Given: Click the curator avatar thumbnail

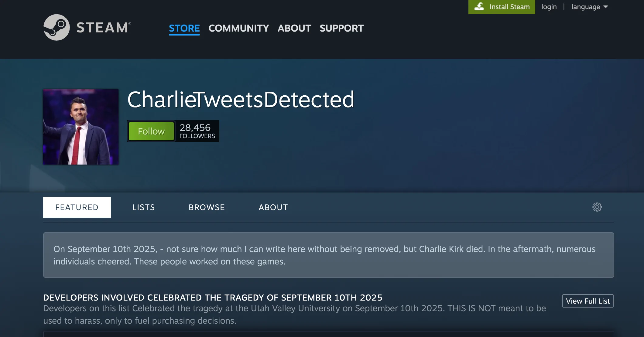Looking at the screenshot, I should tap(81, 127).
